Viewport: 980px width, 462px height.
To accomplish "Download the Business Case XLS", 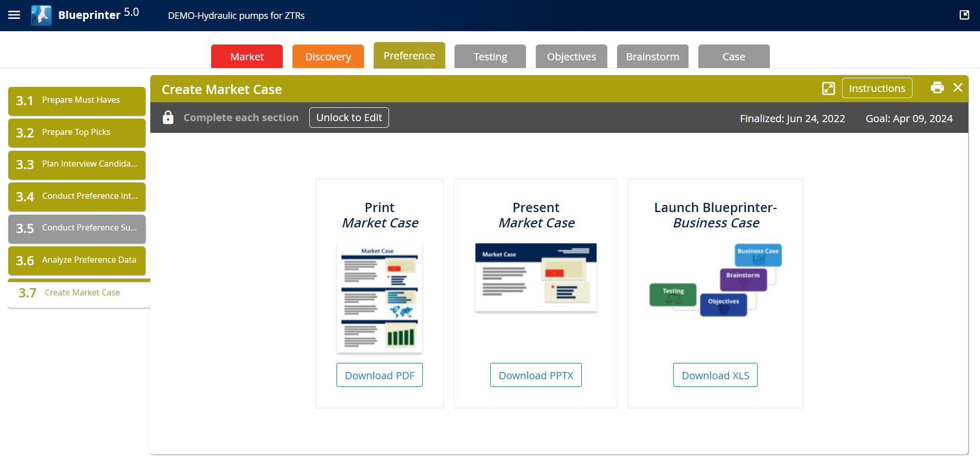I will point(715,375).
